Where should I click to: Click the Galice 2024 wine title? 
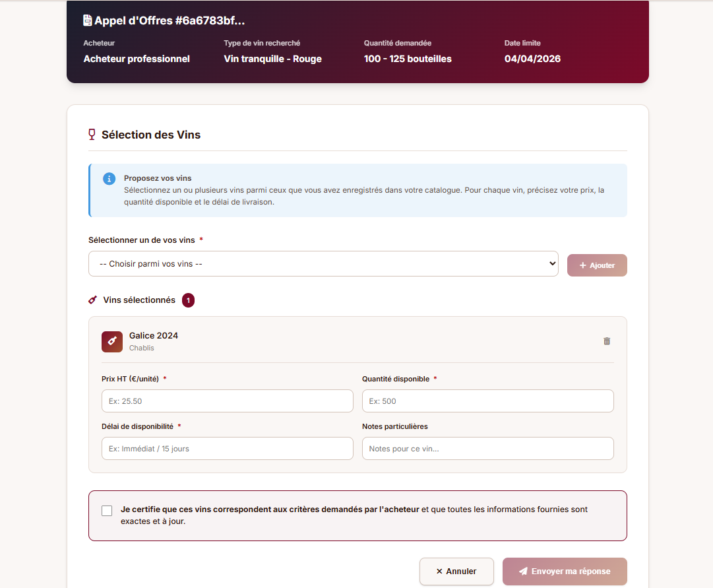(154, 335)
